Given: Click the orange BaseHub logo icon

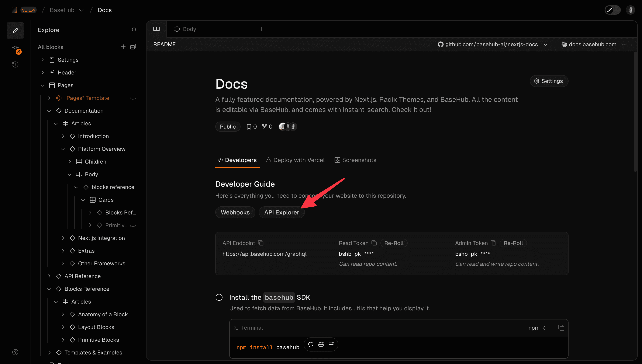Looking at the screenshot, I should click(14, 10).
